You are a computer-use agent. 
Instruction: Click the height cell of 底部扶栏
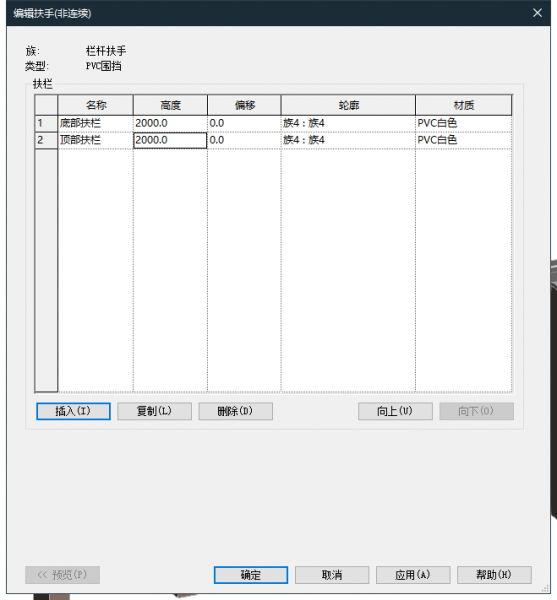(x=170, y=123)
